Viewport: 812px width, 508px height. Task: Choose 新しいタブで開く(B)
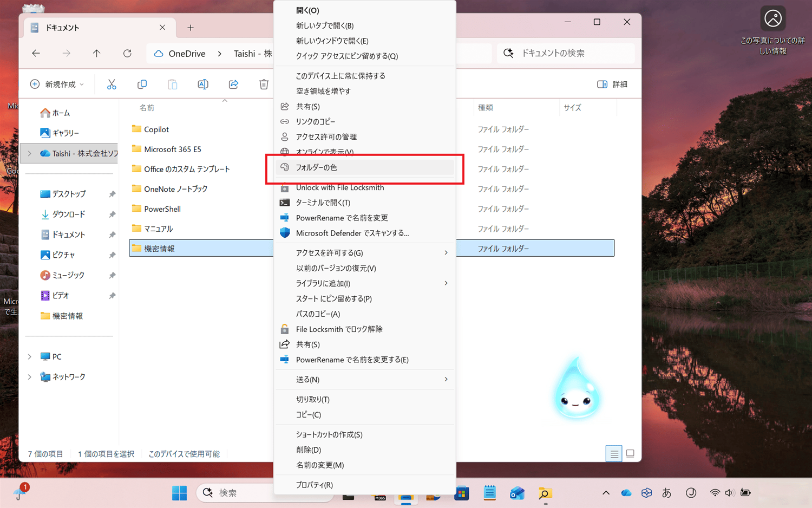365,25
